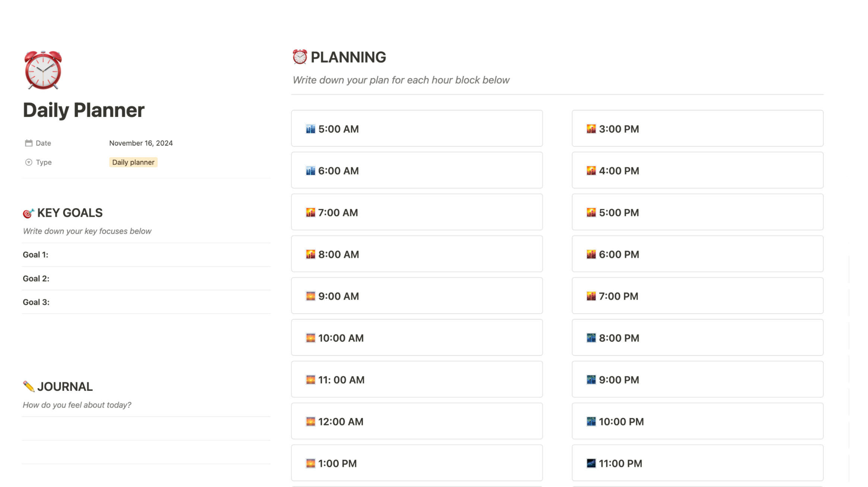Select the 8:00 AM hour block
Image resolution: width=868 pixels, height=487 pixels.
[x=416, y=254]
